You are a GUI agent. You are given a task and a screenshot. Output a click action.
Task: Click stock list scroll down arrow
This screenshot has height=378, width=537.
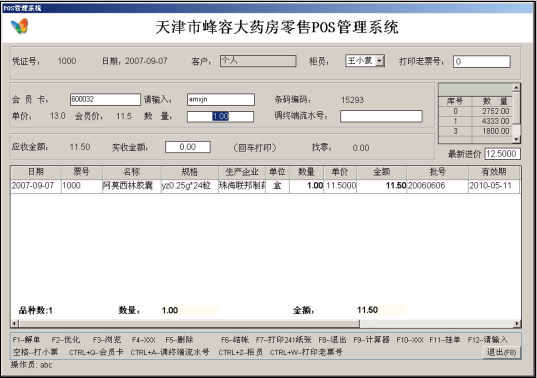tap(516, 139)
